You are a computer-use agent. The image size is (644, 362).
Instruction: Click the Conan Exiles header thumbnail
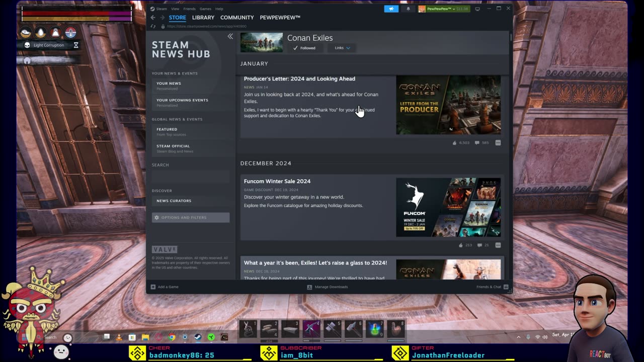[x=262, y=43]
